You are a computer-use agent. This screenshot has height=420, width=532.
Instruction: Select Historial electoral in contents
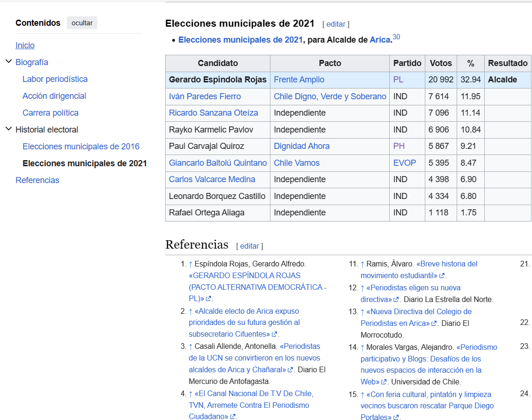point(47,130)
